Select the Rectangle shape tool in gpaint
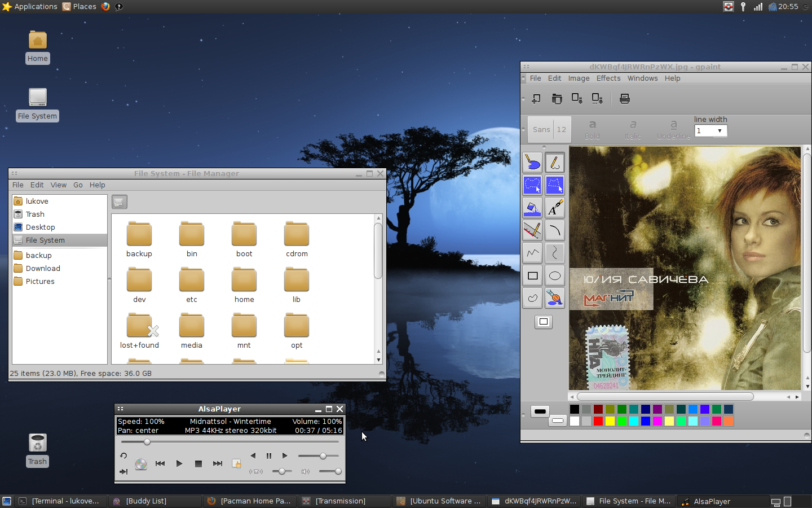The height and width of the screenshot is (508, 812). point(532,275)
